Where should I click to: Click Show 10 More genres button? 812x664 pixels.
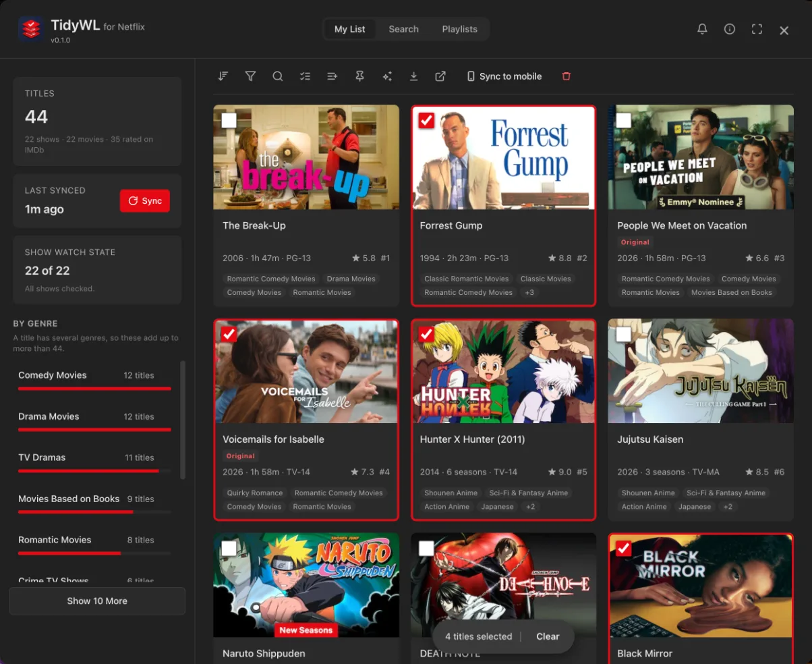pos(97,601)
